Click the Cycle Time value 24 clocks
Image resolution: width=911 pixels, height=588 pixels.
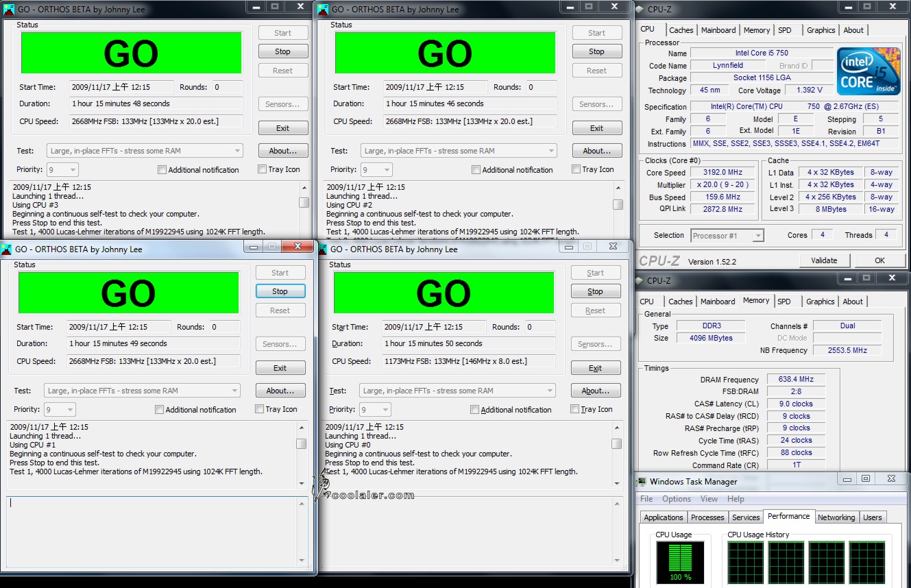click(796, 441)
